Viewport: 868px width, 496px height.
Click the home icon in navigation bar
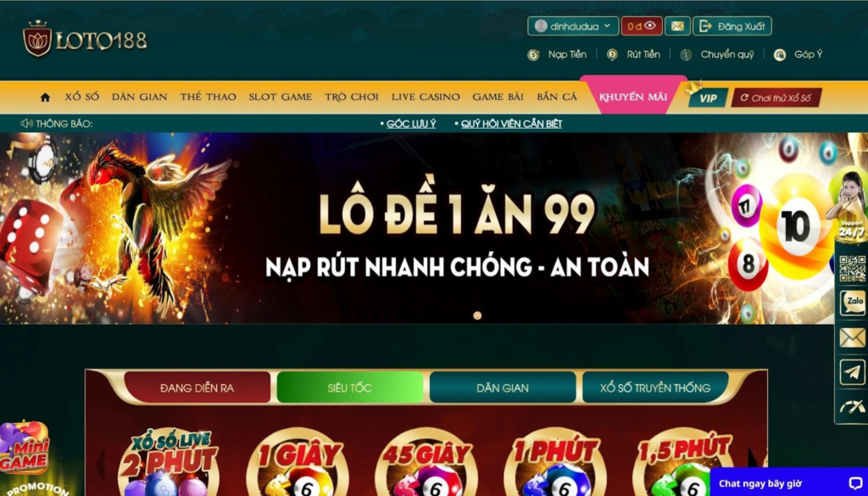46,98
